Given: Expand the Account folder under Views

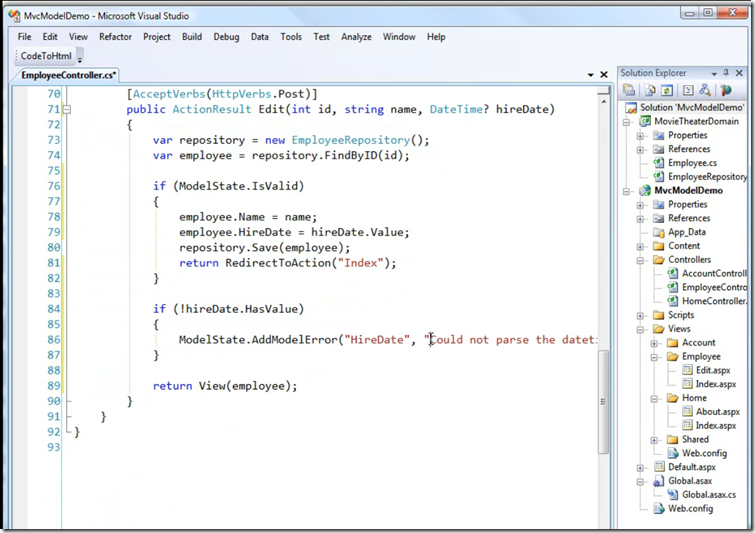Looking at the screenshot, I should (654, 343).
